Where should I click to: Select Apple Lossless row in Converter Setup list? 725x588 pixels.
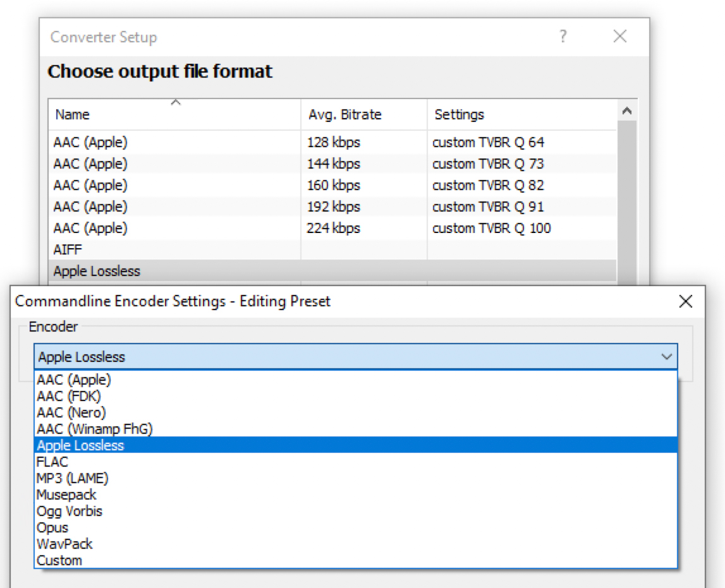point(332,271)
